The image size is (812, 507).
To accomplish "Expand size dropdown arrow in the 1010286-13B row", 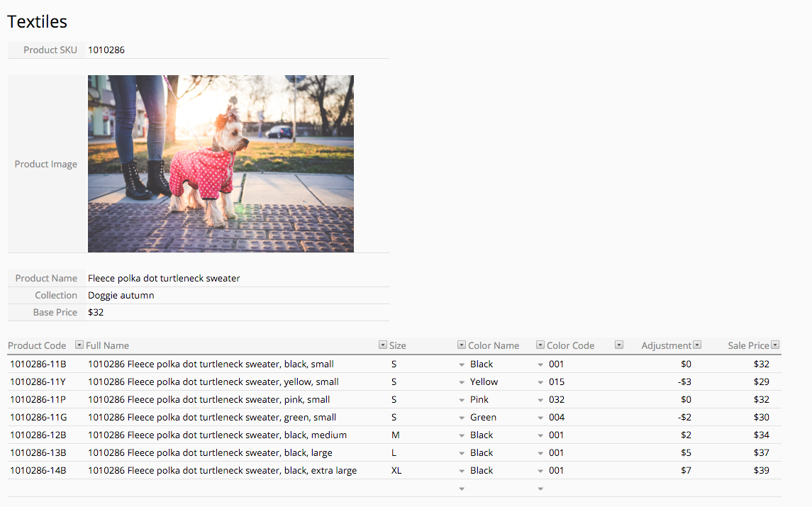I will (462, 453).
